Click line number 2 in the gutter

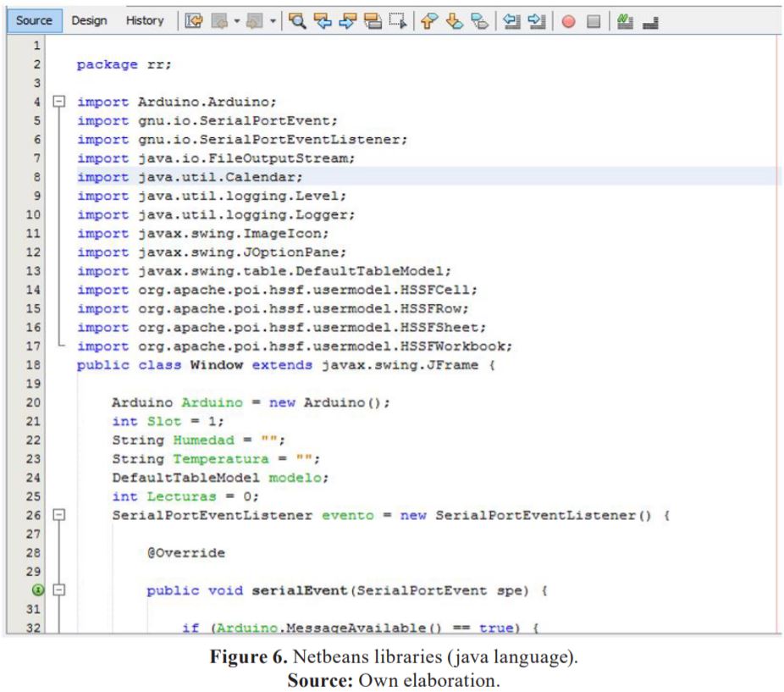tap(37, 64)
